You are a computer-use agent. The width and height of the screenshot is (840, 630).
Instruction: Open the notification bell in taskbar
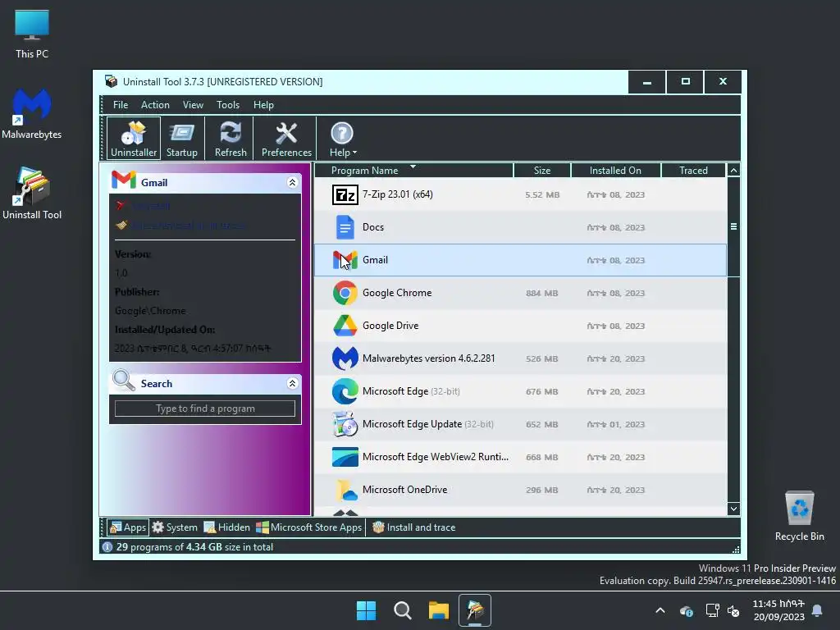coord(817,610)
